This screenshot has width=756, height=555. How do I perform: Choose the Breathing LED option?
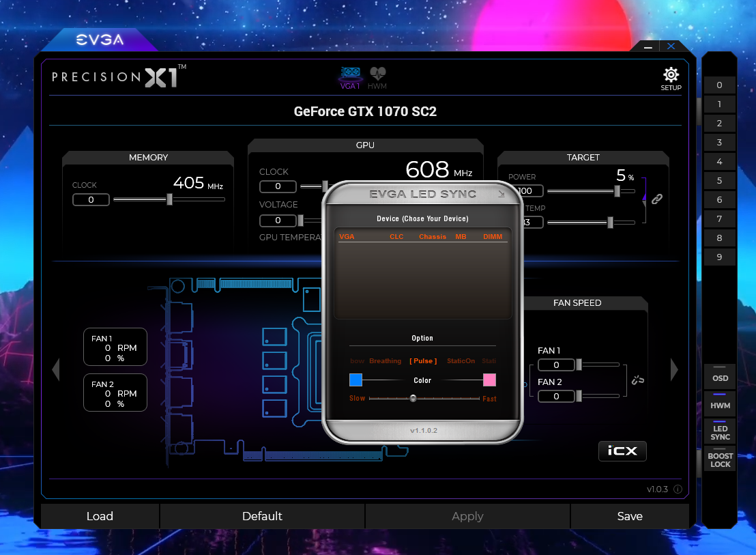386,360
